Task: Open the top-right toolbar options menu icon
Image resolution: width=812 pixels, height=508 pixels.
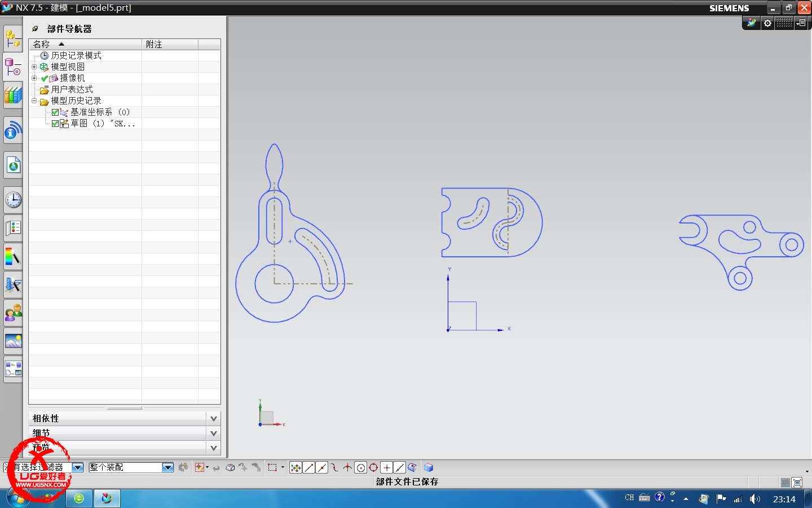Action: pos(801,23)
